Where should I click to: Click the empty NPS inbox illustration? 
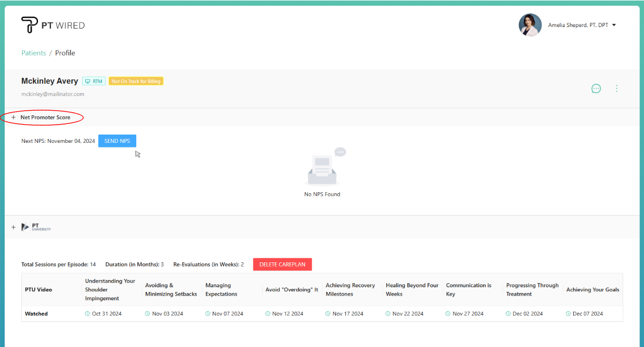pos(324,167)
